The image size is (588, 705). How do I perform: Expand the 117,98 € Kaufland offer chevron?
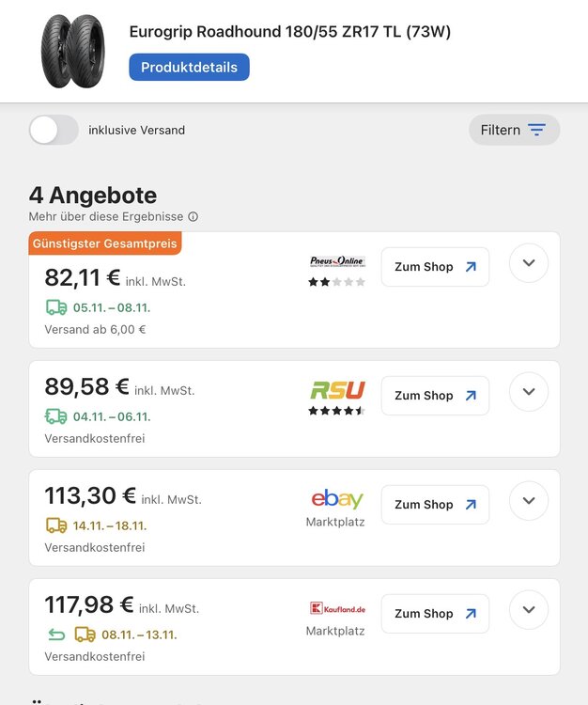529,609
